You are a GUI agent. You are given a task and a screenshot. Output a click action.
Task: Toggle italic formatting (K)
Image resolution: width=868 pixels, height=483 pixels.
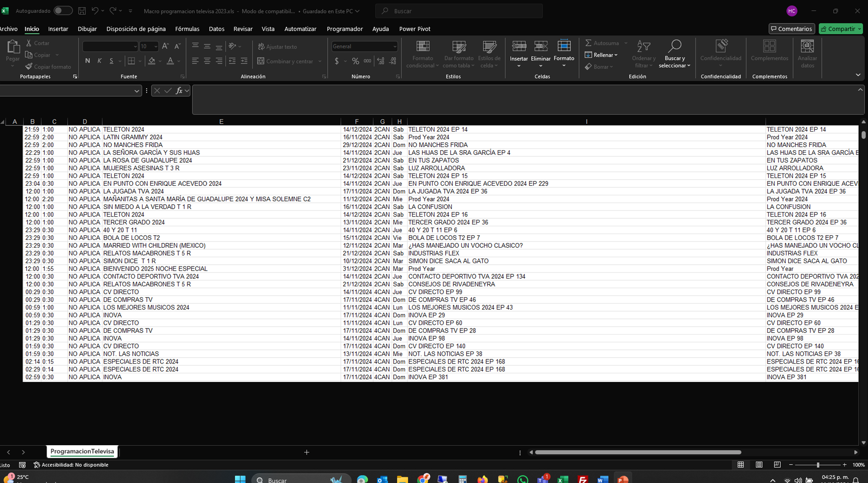[99, 61]
